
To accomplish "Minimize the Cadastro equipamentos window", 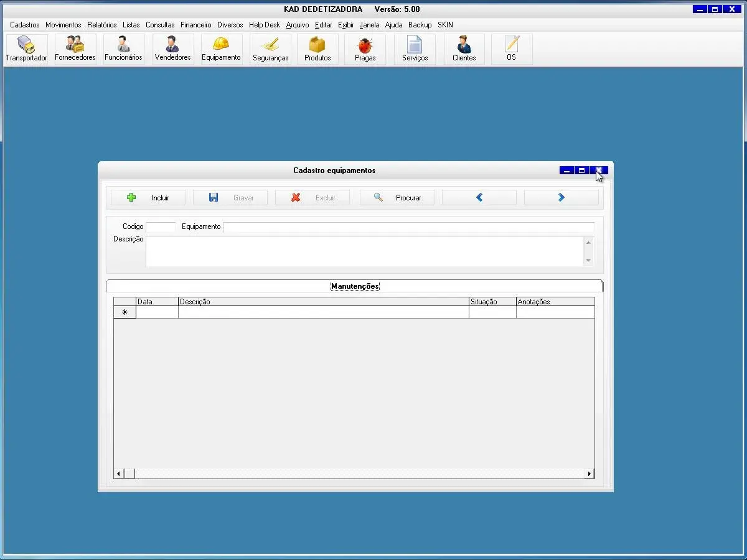I will (566, 170).
